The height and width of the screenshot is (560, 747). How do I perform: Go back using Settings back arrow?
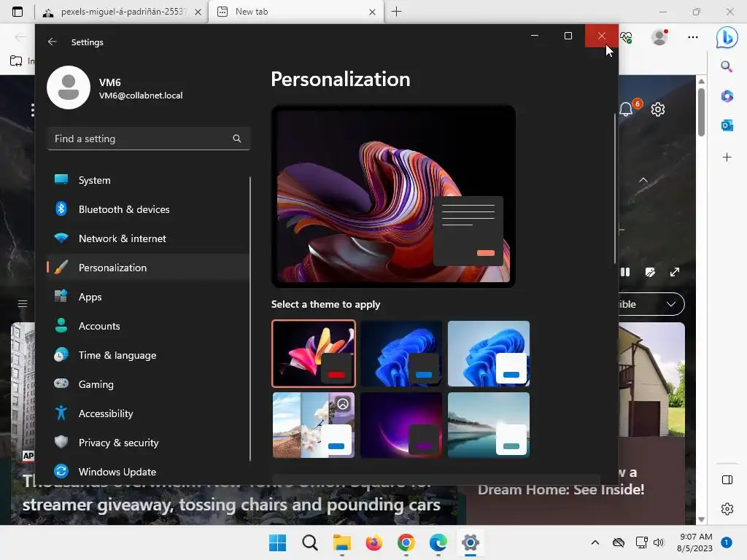[x=52, y=42]
